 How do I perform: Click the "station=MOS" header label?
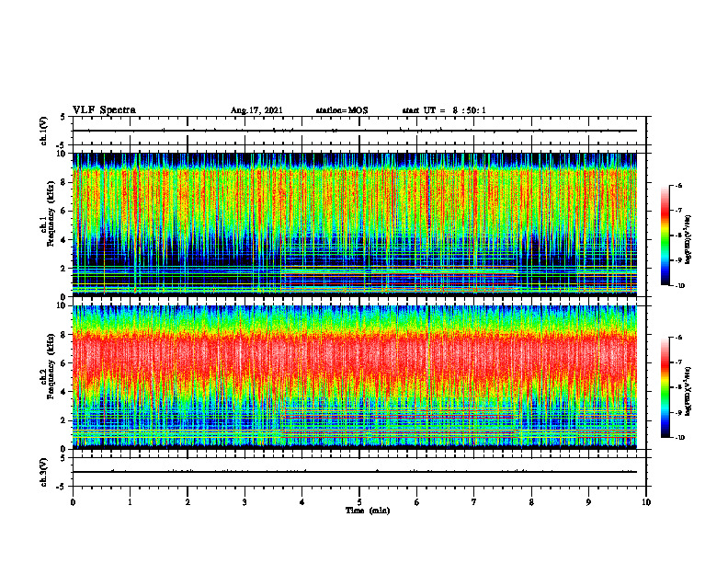pyautogui.click(x=342, y=110)
